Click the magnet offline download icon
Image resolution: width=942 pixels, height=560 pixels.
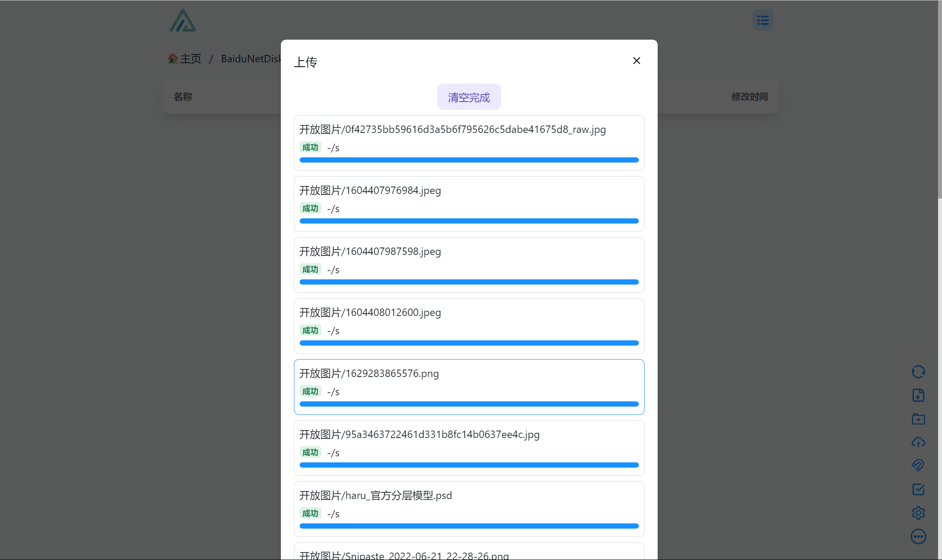(x=918, y=465)
